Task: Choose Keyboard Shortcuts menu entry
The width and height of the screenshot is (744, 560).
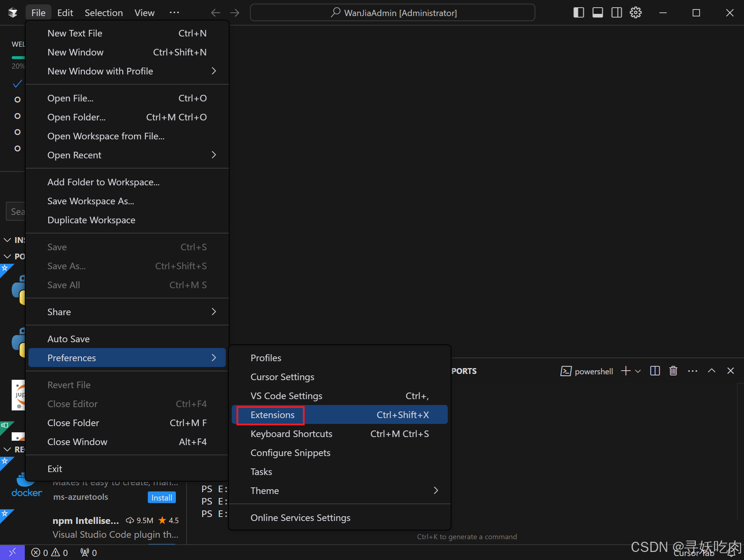Action: pyautogui.click(x=291, y=434)
